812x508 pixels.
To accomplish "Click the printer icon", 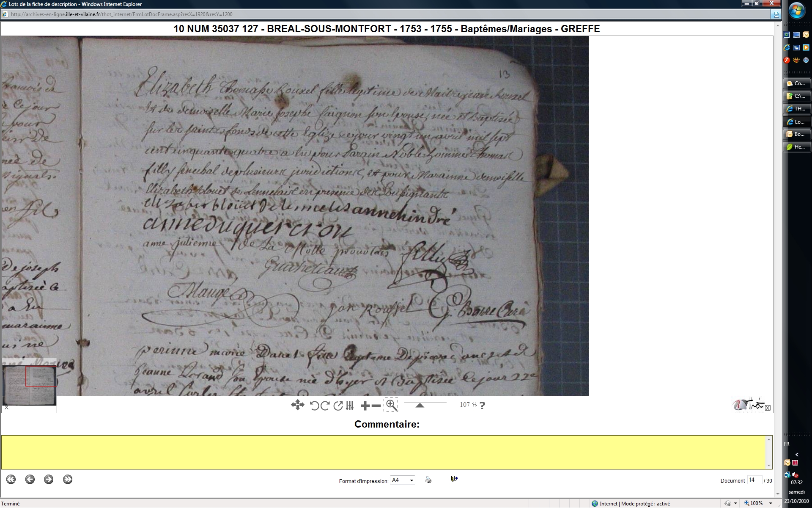I will [x=428, y=480].
